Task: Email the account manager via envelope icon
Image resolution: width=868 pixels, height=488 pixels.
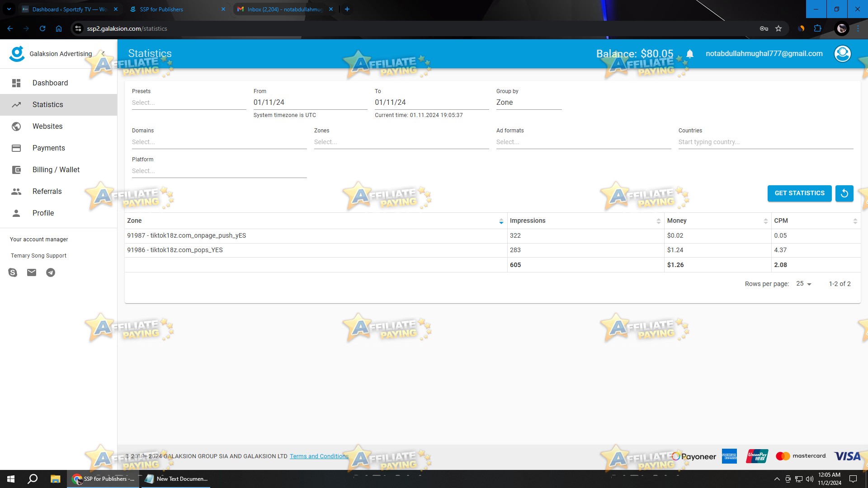Action: tap(32, 272)
